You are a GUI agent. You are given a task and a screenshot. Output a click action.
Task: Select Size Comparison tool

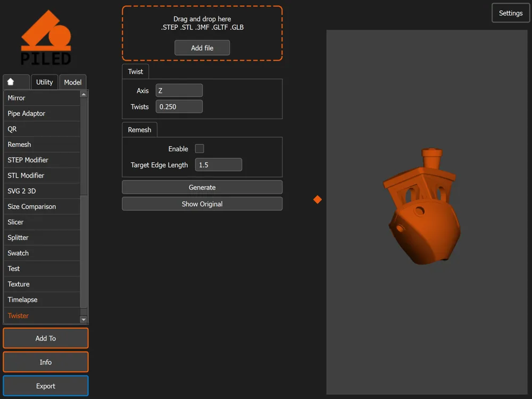(x=41, y=206)
